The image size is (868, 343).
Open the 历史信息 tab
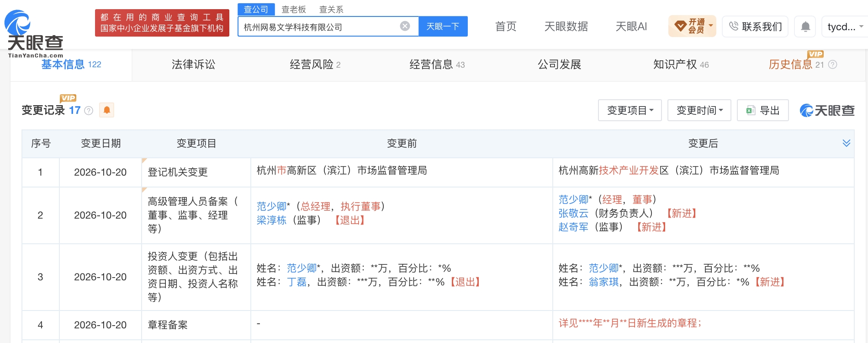(796, 64)
